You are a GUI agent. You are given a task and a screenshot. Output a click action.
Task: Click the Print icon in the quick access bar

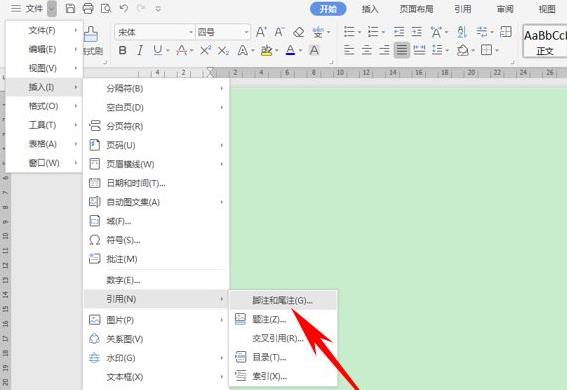pos(88,8)
